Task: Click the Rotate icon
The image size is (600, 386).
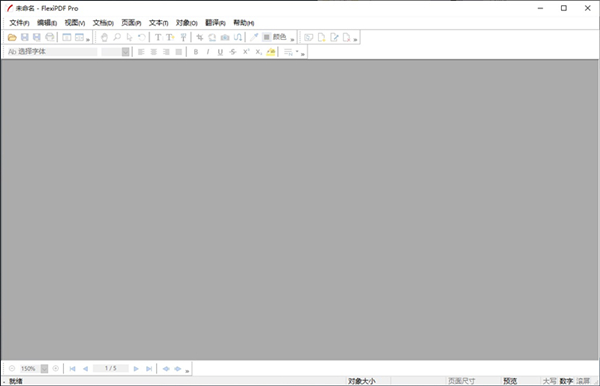Action: pos(212,37)
